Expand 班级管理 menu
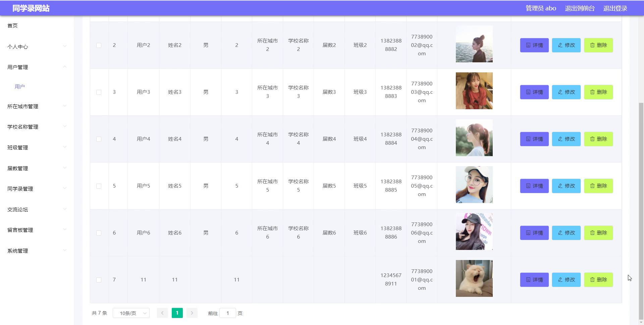The image size is (644, 325). click(37, 147)
